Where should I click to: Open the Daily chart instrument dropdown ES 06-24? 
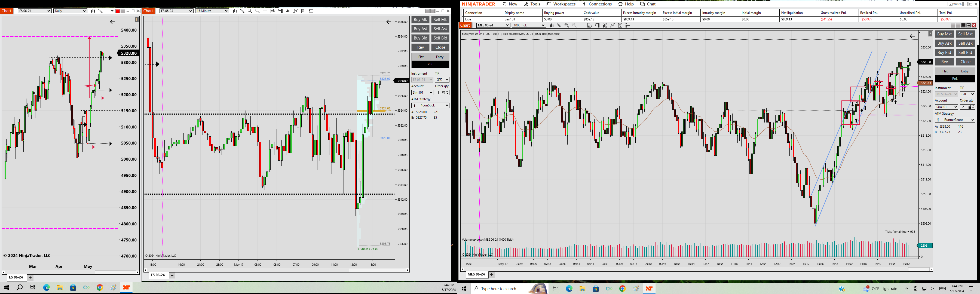point(35,11)
